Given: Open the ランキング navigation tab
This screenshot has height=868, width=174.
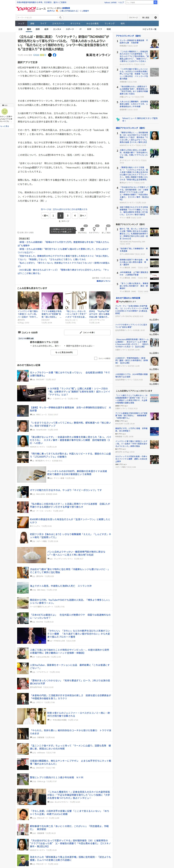Looking at the screenshot, I should point(109,24).
